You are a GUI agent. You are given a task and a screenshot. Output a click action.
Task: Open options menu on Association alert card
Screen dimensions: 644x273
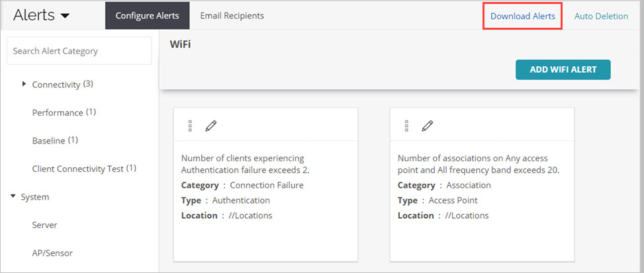pyautogui.click(x=406, y=126)
